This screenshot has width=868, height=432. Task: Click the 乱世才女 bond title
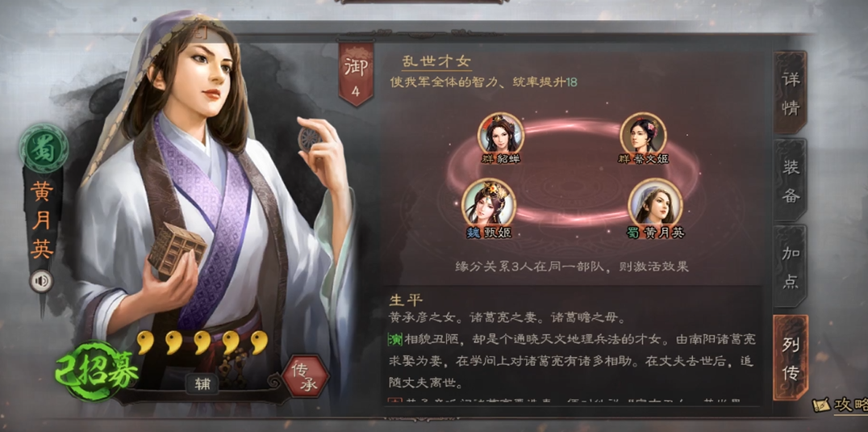pyautogui.click(x=436, y=61)
